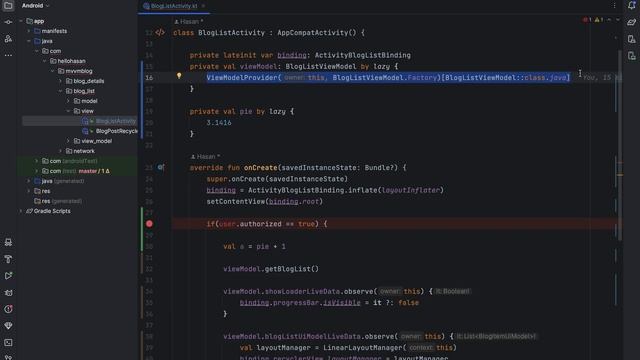Click the orange marker in error stripe
Image resolution: width=640 pixels, height=360 pixels.
point(620,175)
